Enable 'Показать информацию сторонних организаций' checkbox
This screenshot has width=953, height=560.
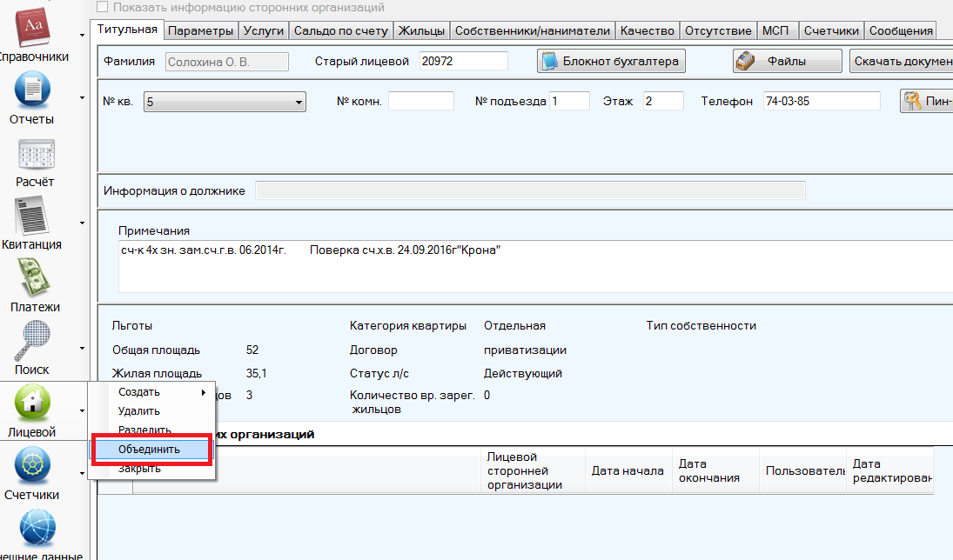pos(102,8)
